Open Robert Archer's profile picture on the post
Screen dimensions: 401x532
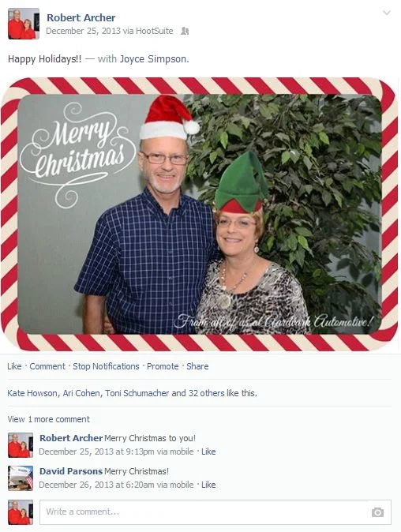24,24
